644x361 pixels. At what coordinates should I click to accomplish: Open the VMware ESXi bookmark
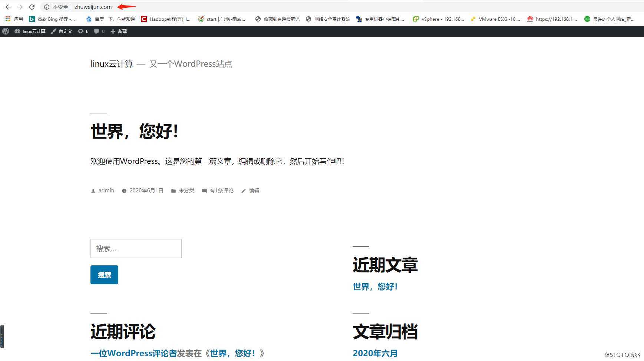click(x=495, y=19)
